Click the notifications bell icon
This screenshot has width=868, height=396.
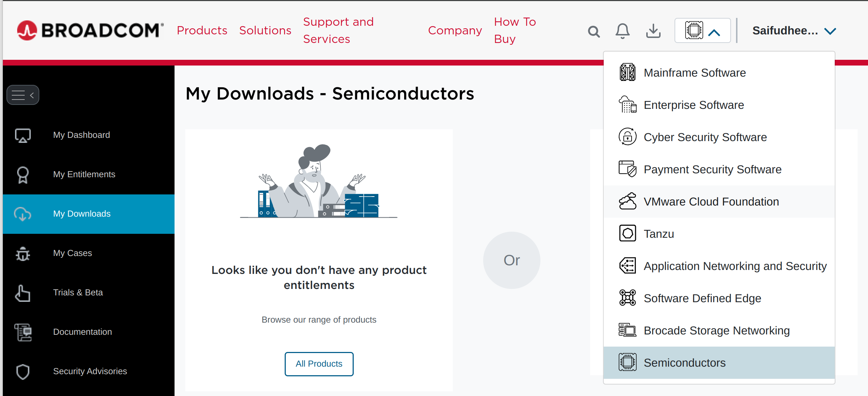(x=623, y=31)
